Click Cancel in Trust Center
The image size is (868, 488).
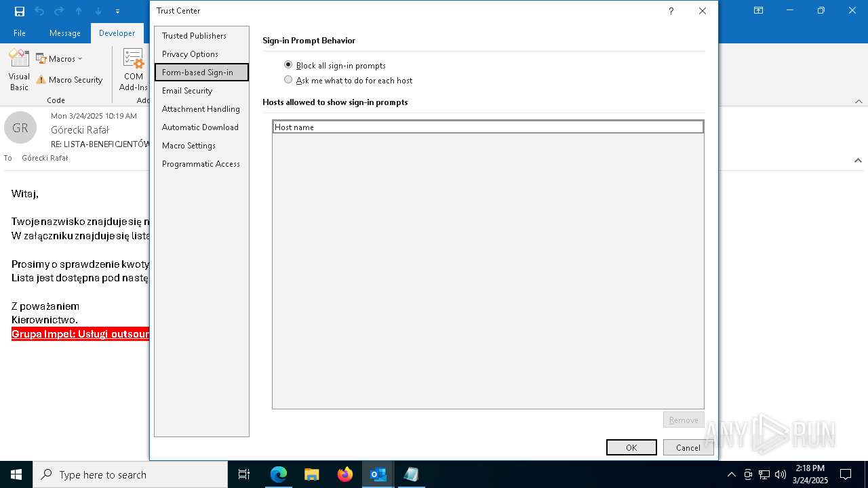(x=688, y=447)
